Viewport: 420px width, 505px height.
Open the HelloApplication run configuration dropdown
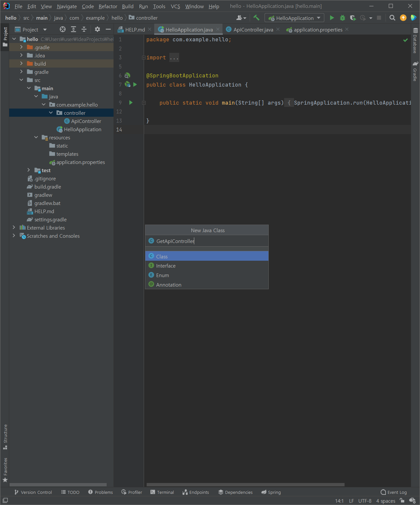pyautogui.click(x=294, y=18)
